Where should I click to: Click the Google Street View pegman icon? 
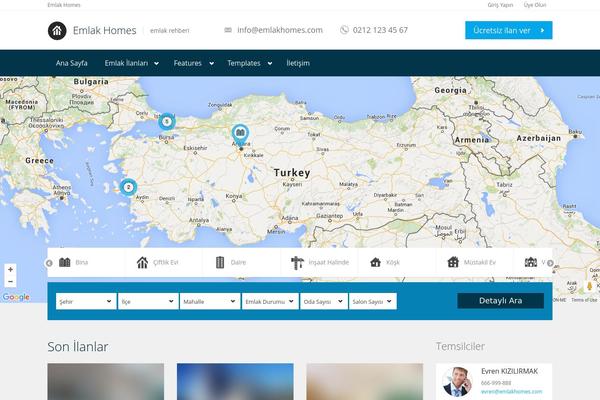coord(590,286)
